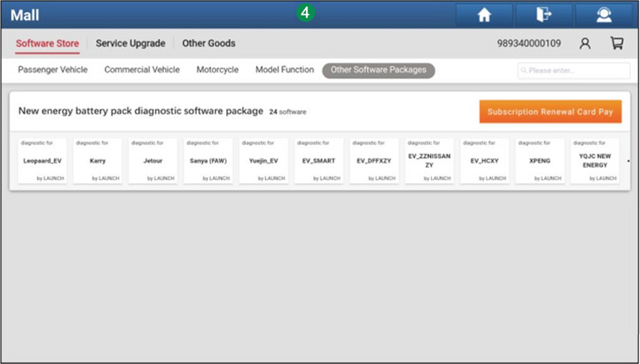Click the exit door icon

[x=544, y=15]
